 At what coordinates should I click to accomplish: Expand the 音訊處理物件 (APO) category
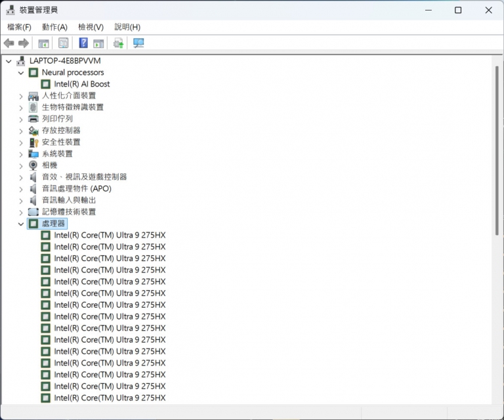coord(21,189)
